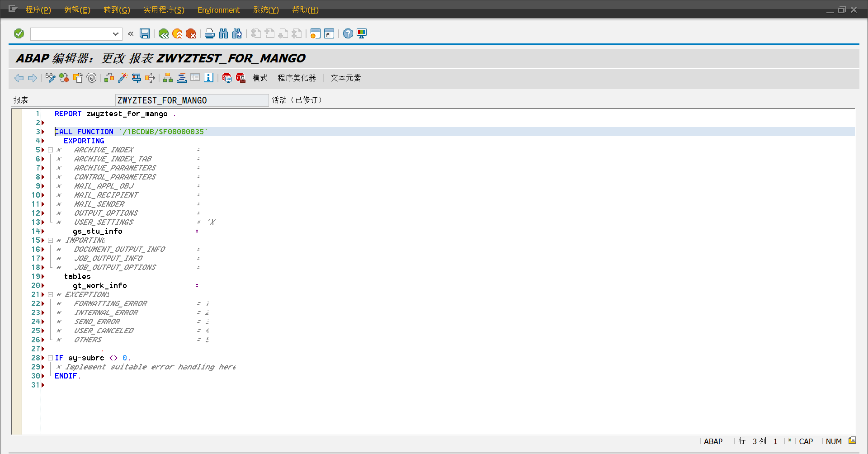868x454 pixels.
Task: Open the 系统(Y) menu
Action: (x=266, y=9)
